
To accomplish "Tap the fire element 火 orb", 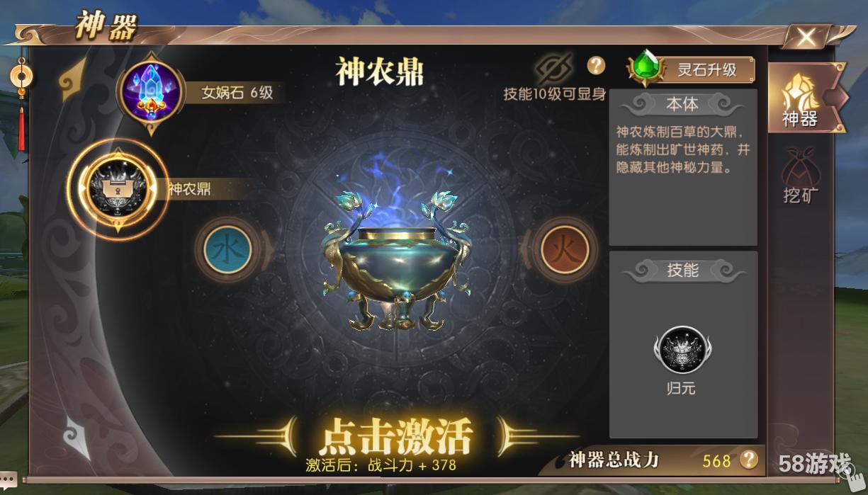I will point(565,250).
